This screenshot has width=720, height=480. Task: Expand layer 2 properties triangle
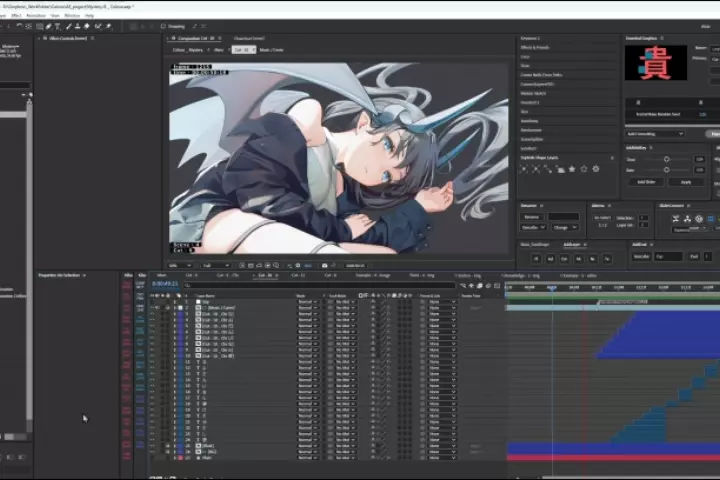[x=174, y=308]
